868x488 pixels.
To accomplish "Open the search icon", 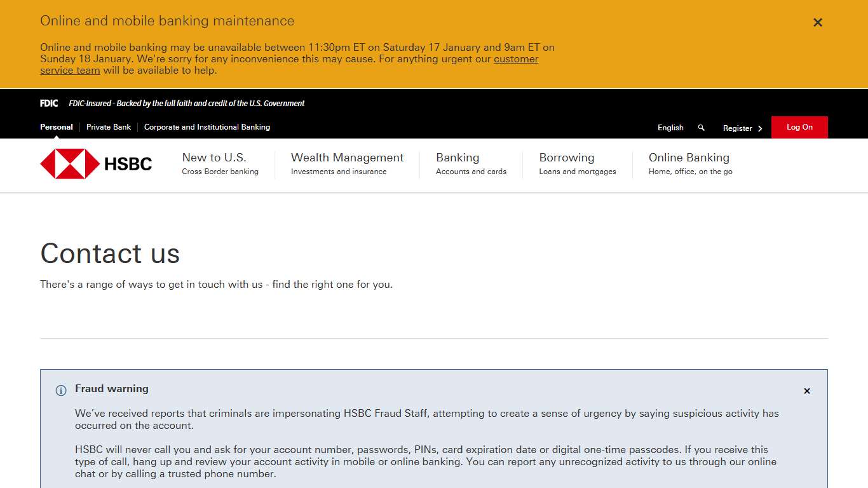I will (701, 127).
